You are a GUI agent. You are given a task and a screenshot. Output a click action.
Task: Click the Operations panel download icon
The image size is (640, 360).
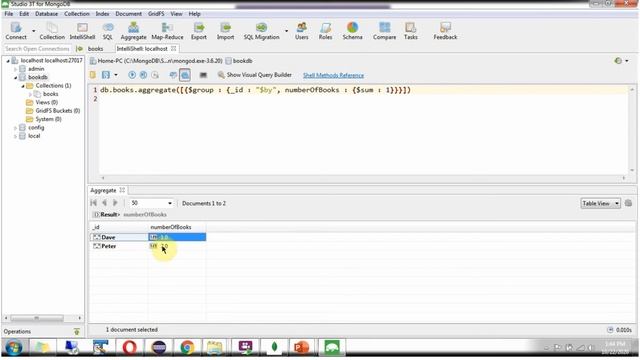[77, 331]
